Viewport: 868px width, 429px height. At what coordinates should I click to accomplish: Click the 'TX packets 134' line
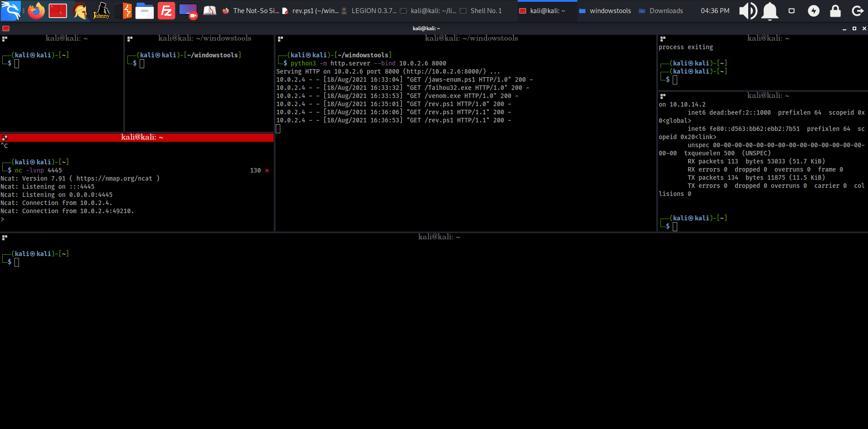(x=756, y=177)
